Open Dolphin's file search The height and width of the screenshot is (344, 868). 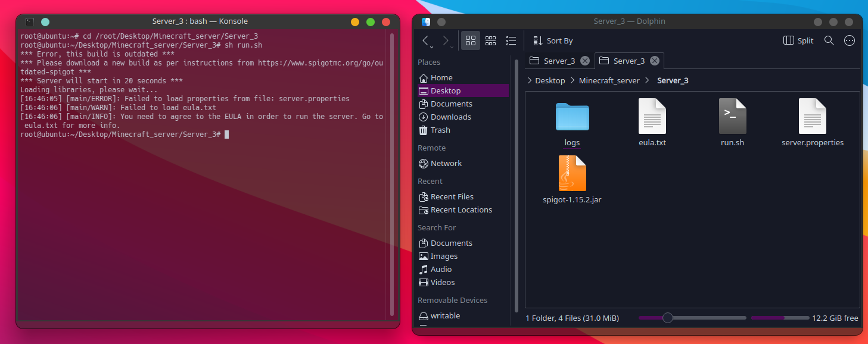829,40
